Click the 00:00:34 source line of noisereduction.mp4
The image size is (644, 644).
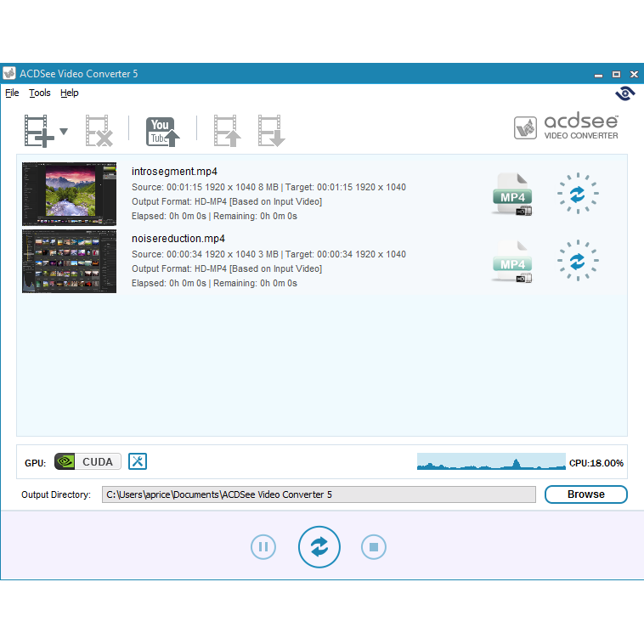268,255
